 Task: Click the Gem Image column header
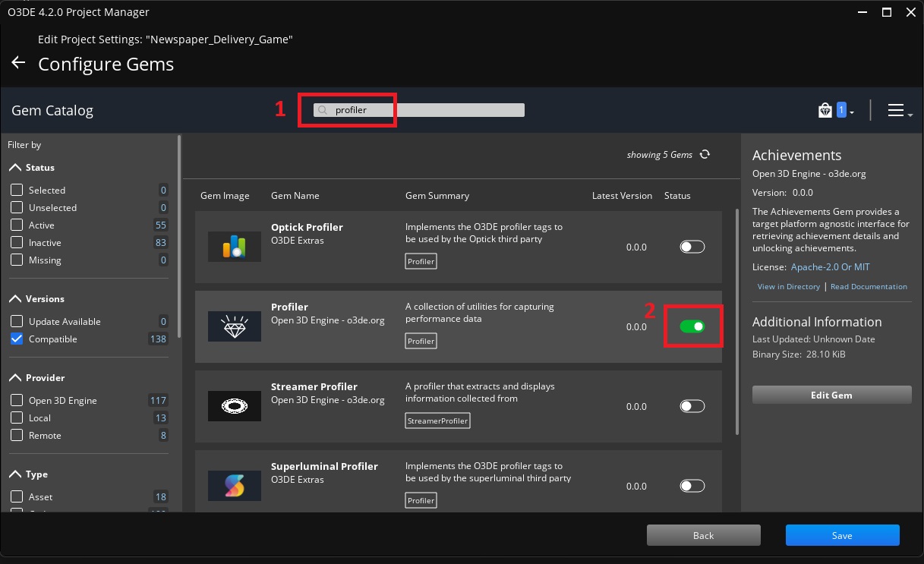tap(225, 195)
